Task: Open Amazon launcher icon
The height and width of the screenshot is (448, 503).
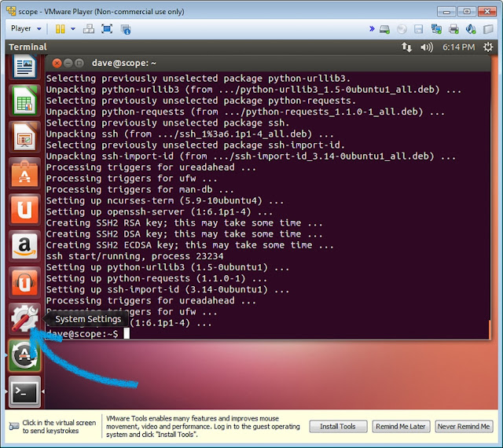Action: pyautogui.click(x=24, y=246)
